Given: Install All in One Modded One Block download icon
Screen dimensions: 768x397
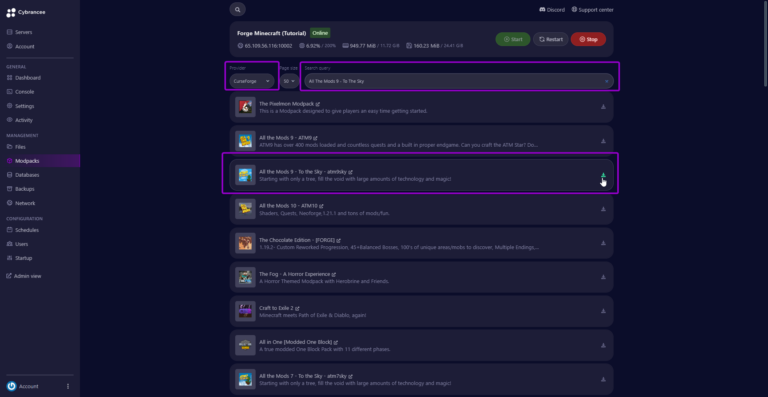Looking at the screenshot, I should [x=603, y=345].
